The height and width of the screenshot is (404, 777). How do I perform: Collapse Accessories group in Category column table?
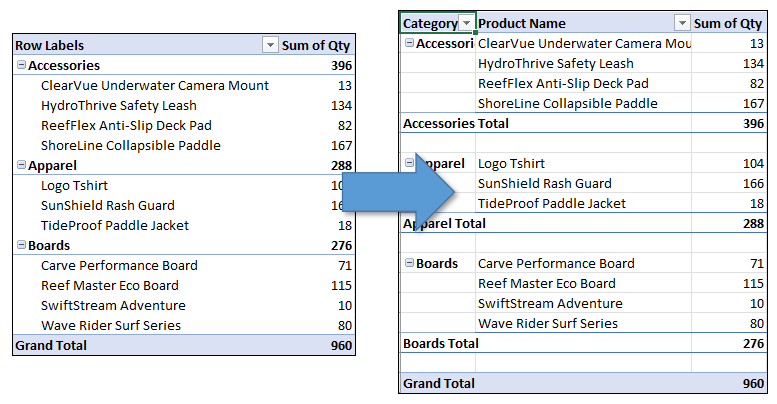(x=408, y=43)
